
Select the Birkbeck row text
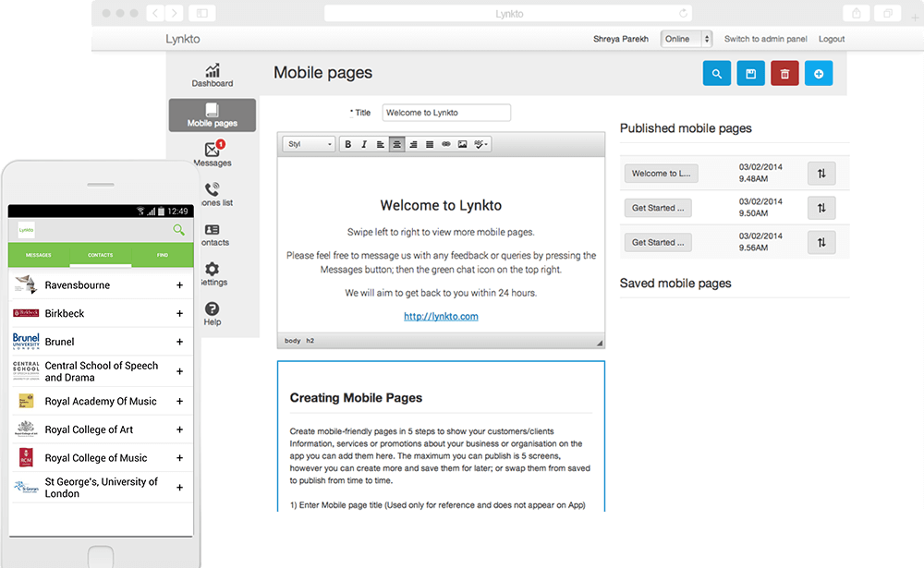65,313
